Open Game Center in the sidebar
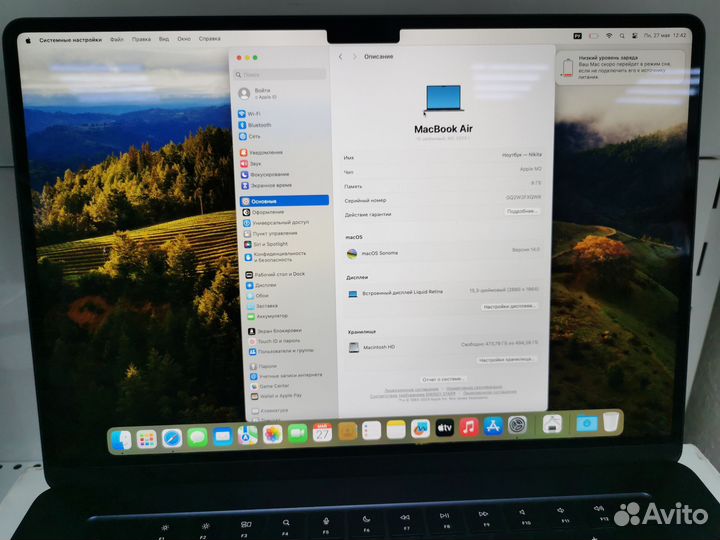 pos(270,386)
